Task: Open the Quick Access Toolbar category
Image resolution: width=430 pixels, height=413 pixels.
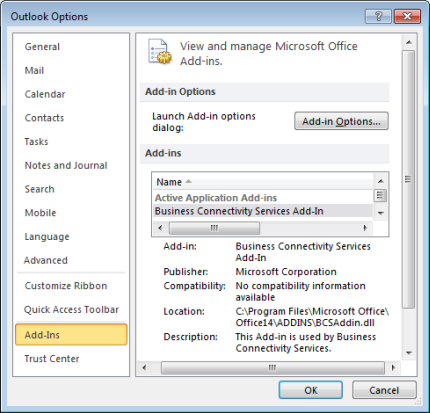Action: point(71,309)
